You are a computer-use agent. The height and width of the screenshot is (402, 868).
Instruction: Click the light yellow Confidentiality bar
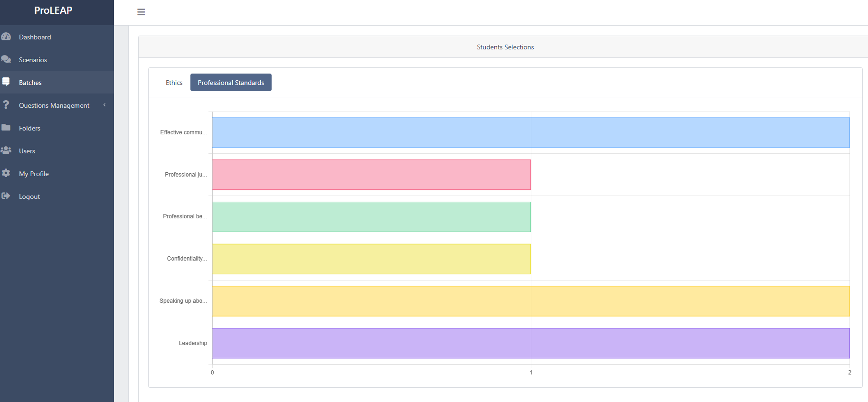click(x=371, y=259)
